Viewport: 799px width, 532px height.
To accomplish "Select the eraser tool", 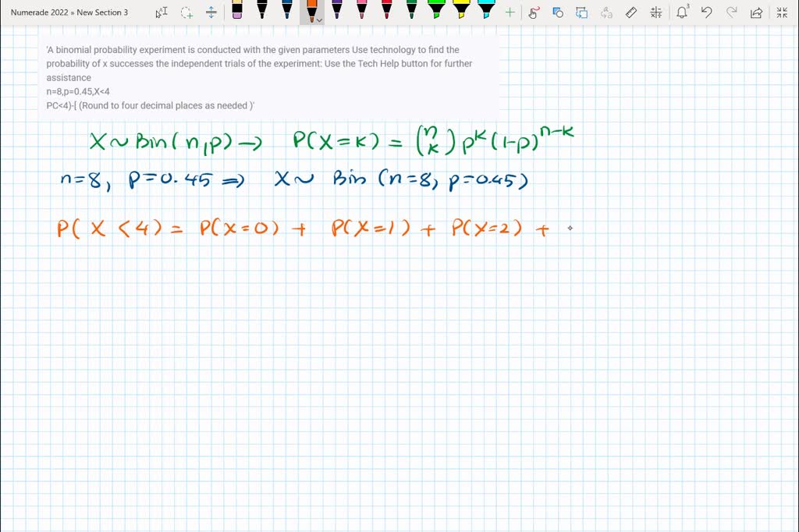I will 236,12.
